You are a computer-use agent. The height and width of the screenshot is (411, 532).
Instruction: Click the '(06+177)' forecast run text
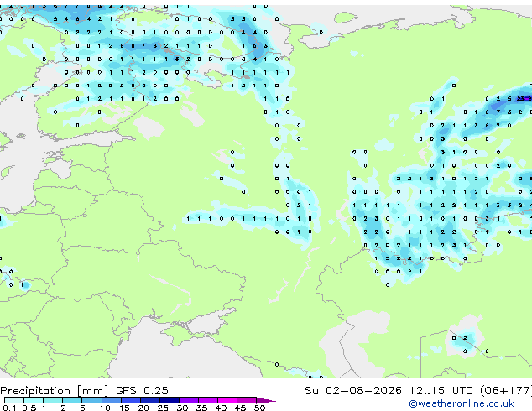(x=506, y=391)
